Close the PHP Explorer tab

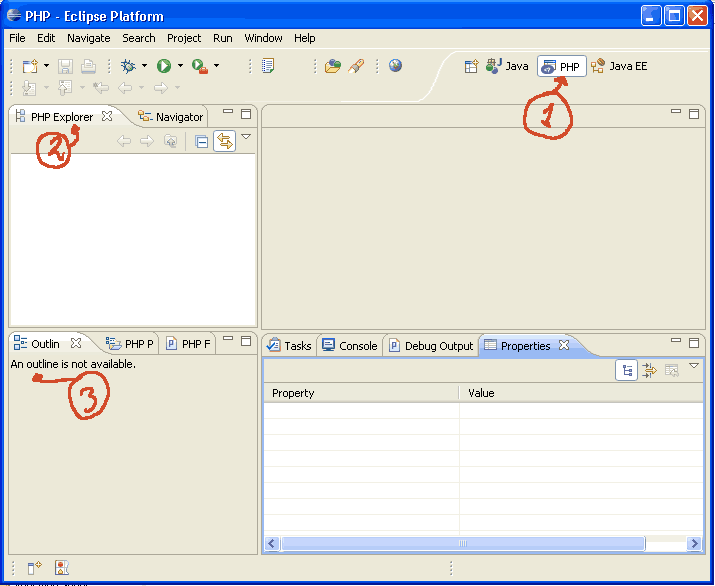pos(107,116)
